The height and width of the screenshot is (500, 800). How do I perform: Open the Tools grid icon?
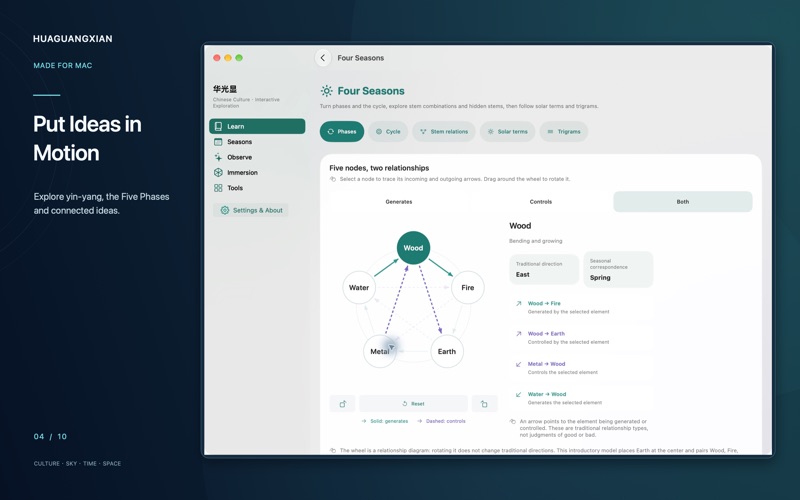point(218,188)
